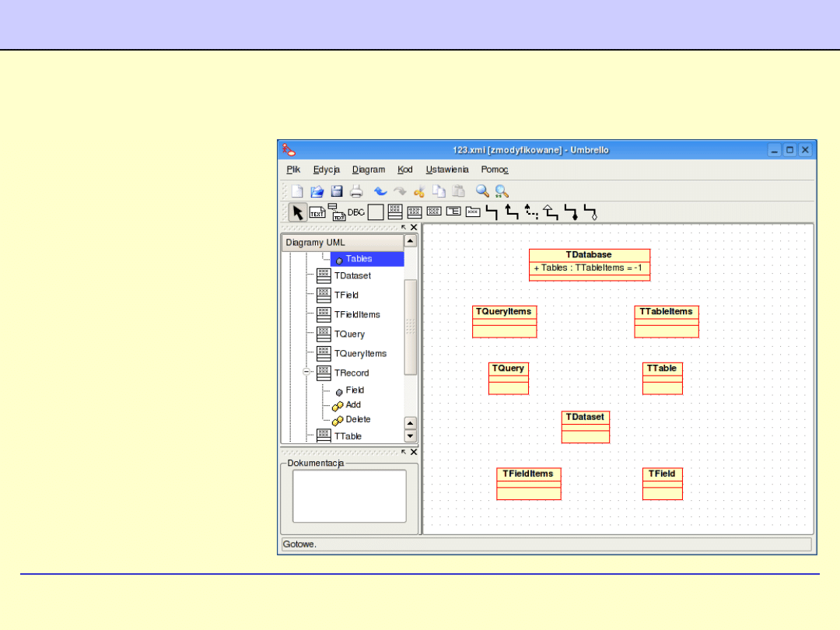Select TQueryItems in the tree view
The height and width of the screenshot is (630, 840).
[359, 354]
